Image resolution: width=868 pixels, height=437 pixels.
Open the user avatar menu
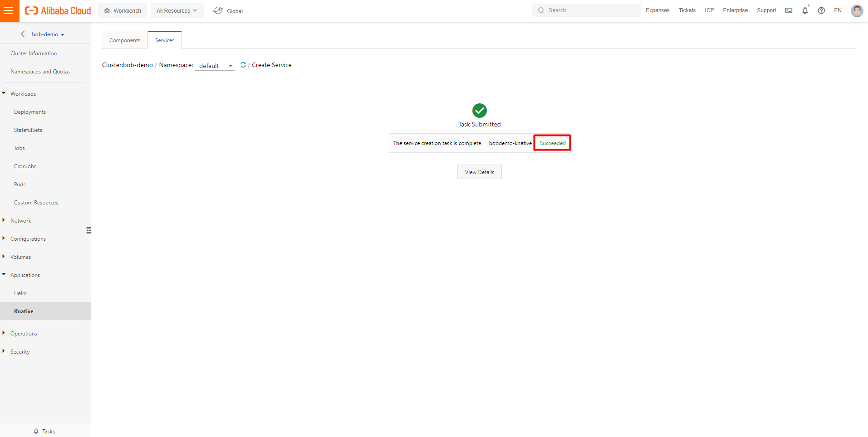[857, 10]
